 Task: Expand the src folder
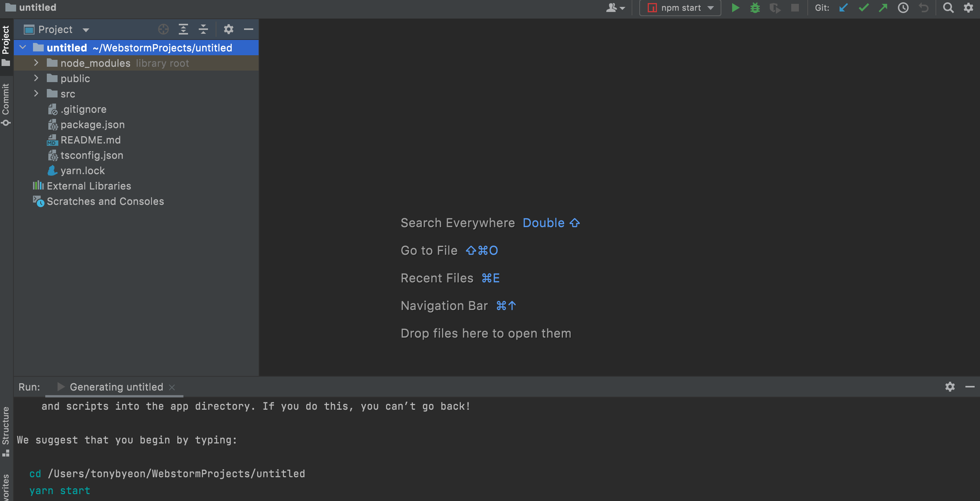[36, 94]
